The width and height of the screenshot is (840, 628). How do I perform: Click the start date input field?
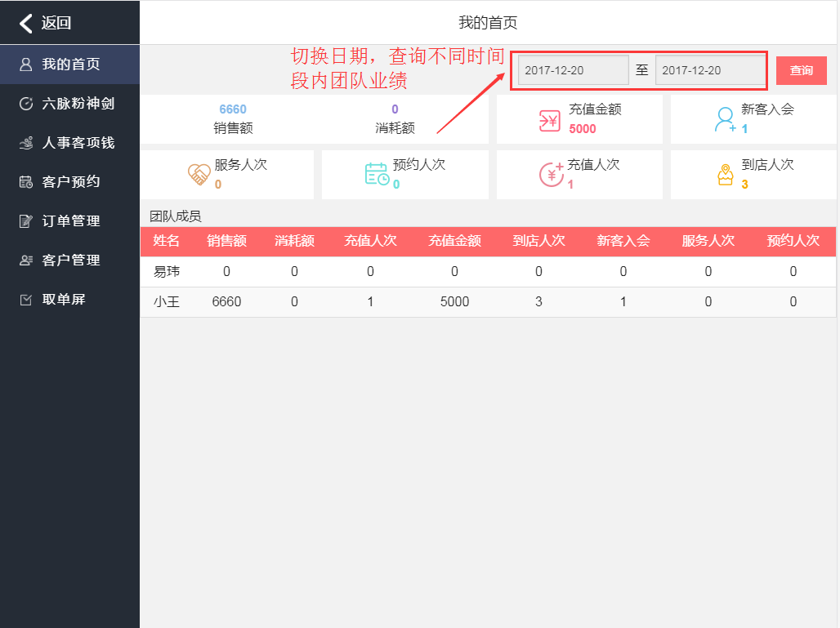click(x=573, y=70)
